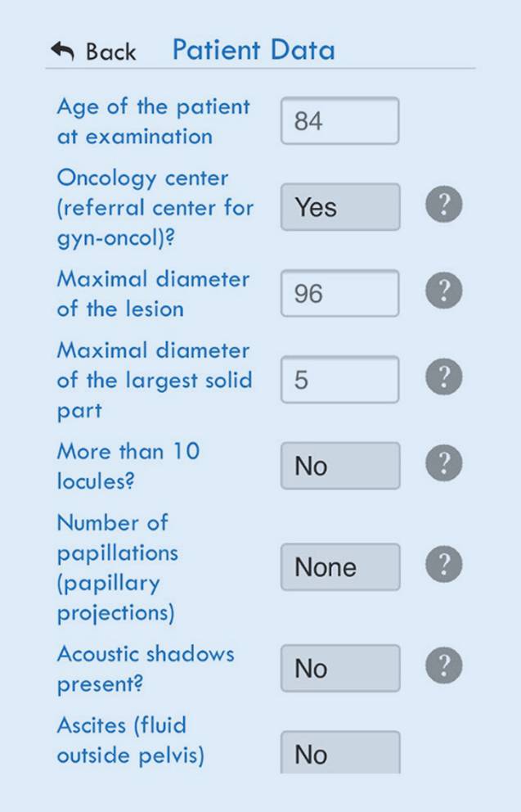Open help for acoustic shadows question
The image size is (521, 812).
point(443,665)
